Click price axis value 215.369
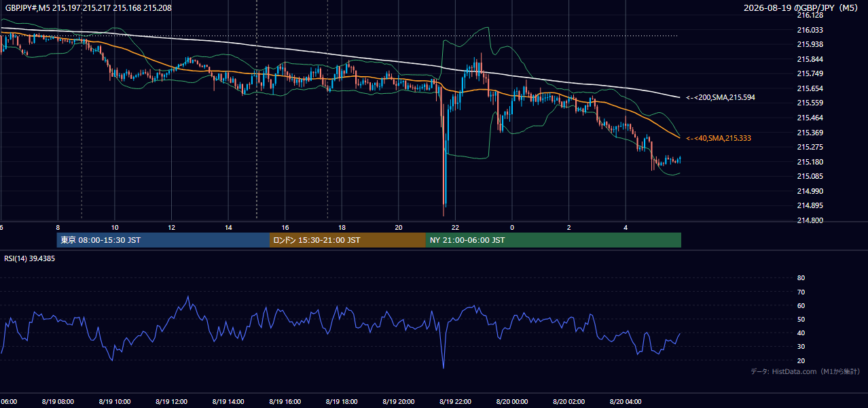 pos(810,133)
